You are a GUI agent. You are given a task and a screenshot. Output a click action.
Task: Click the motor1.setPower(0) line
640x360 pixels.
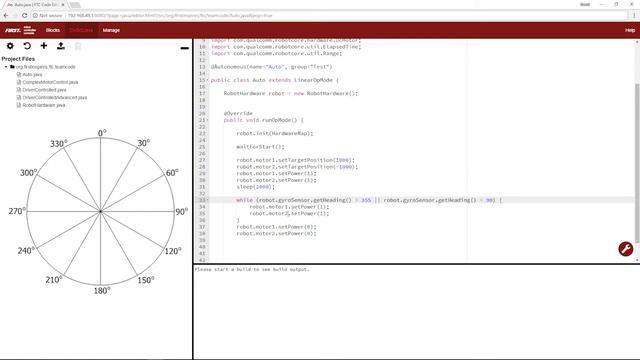point(276,227)
